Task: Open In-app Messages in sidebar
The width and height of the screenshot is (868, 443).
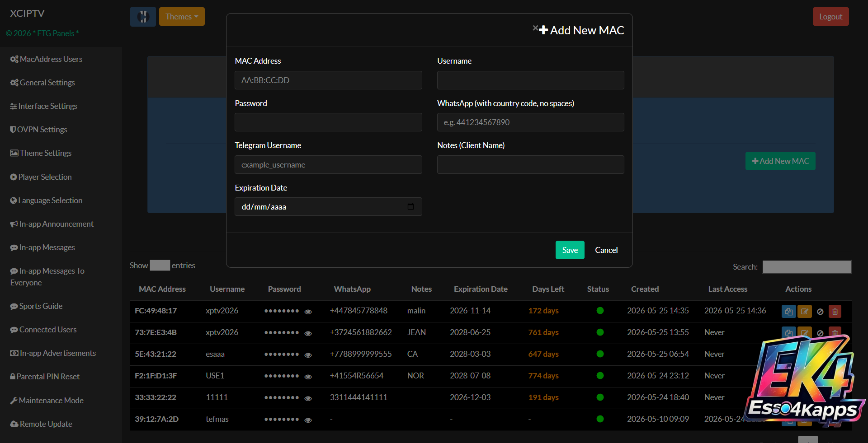Action: pyautogui.click(x=42, y=247)
